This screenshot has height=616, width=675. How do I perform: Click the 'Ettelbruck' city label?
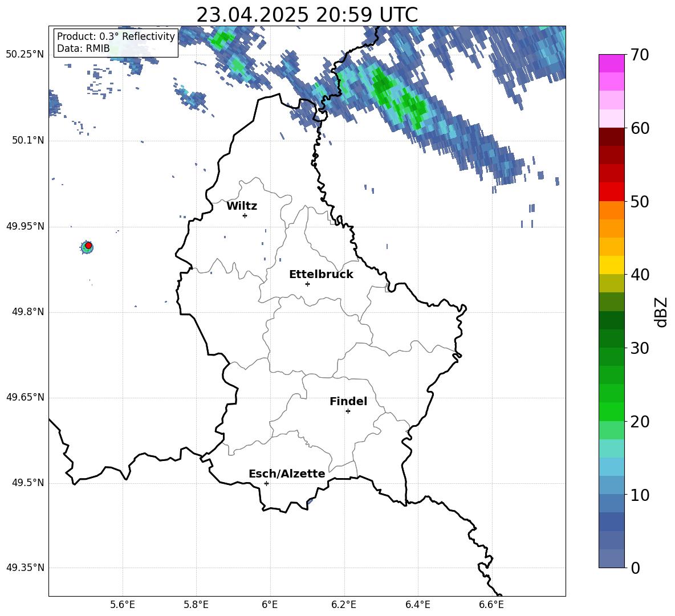click(321, 275)
